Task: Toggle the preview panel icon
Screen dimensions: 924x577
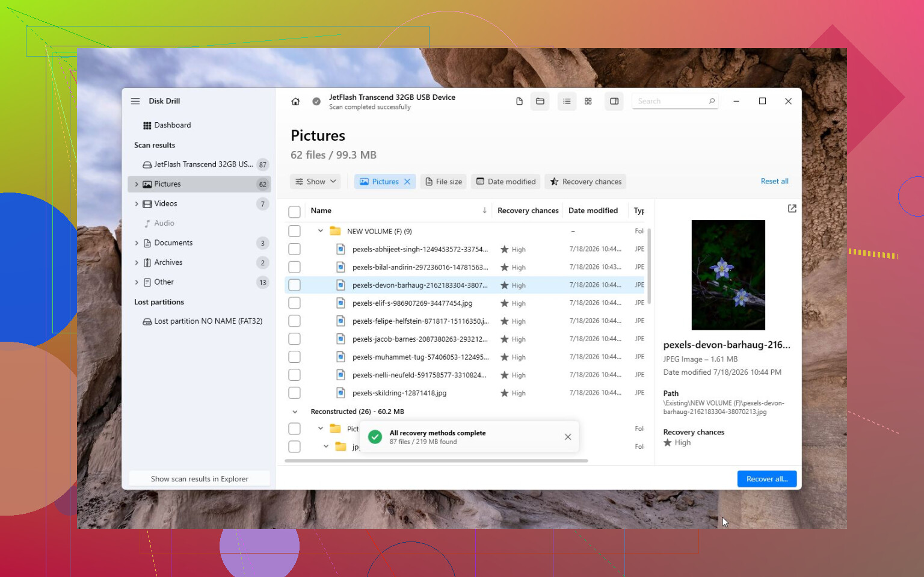Action: pyautogui.click(x=614, y=101)
